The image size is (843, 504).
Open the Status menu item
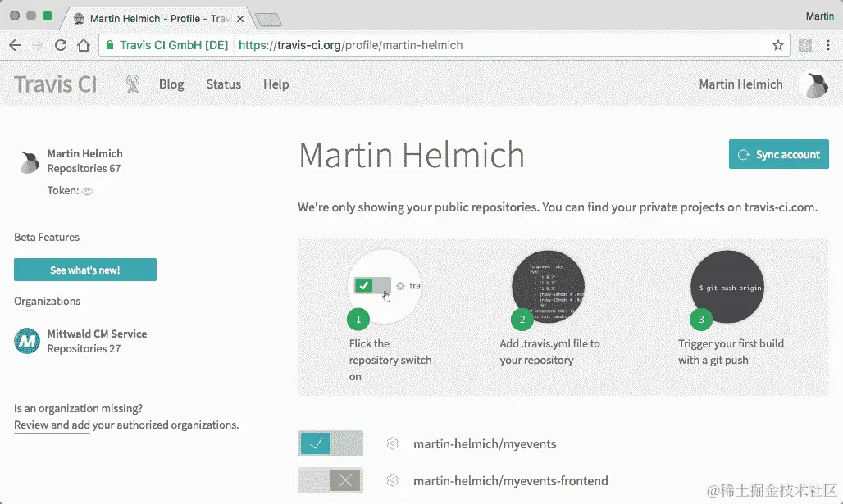point(224,84)
